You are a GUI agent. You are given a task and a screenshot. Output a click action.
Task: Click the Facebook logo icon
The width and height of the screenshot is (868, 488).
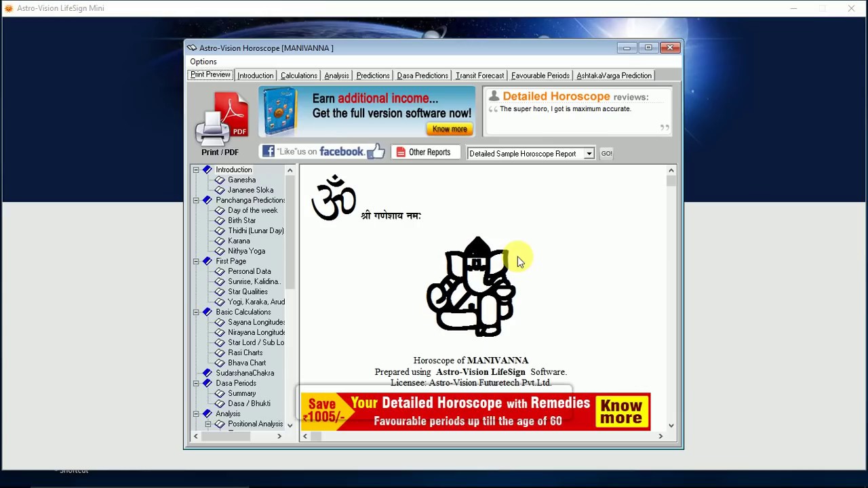point(268,152)
